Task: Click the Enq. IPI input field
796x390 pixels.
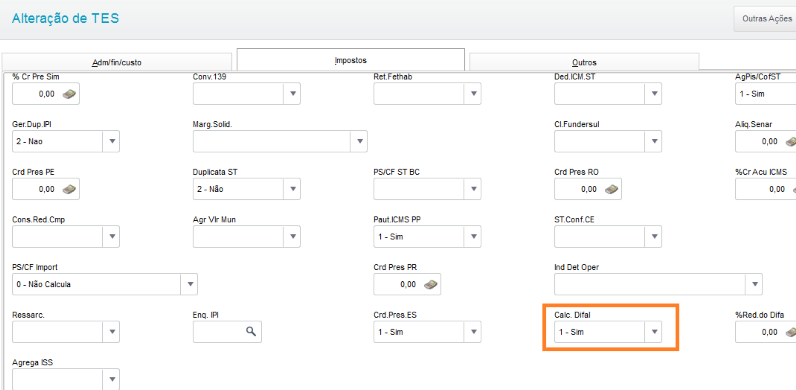Action: pos(227,332)
